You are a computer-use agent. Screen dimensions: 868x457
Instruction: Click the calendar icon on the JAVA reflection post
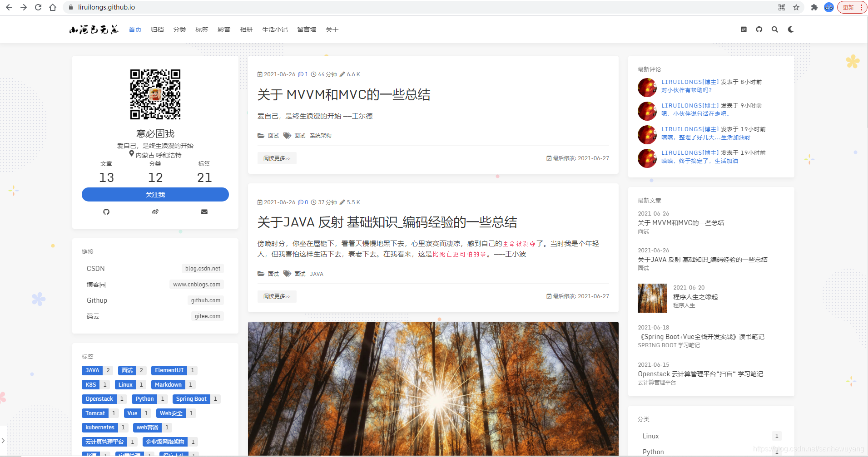click(260, 202)
